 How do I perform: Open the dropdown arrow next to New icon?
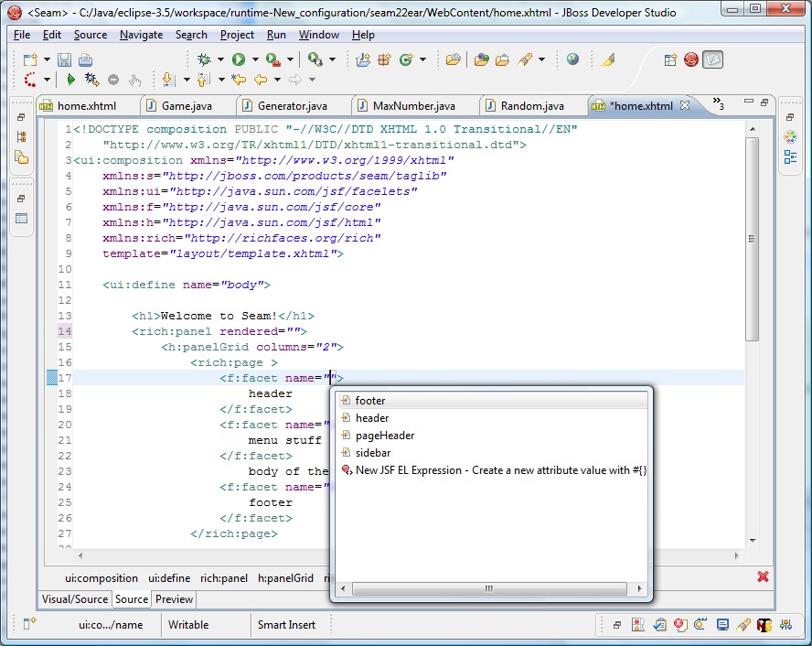46,59
